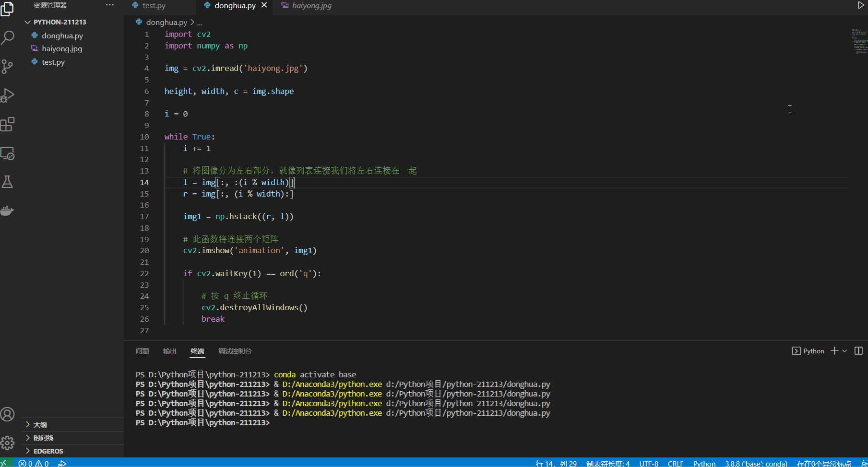Select interpreter 3.8.8 ('base': conda)
Viewport: 868px width, 467px height.
tap(756, 463)
